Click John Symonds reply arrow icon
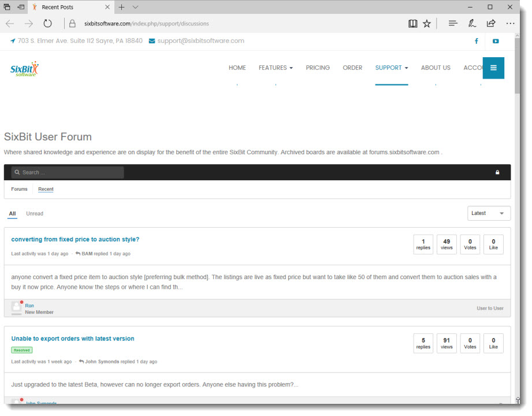 click(81, 361)
